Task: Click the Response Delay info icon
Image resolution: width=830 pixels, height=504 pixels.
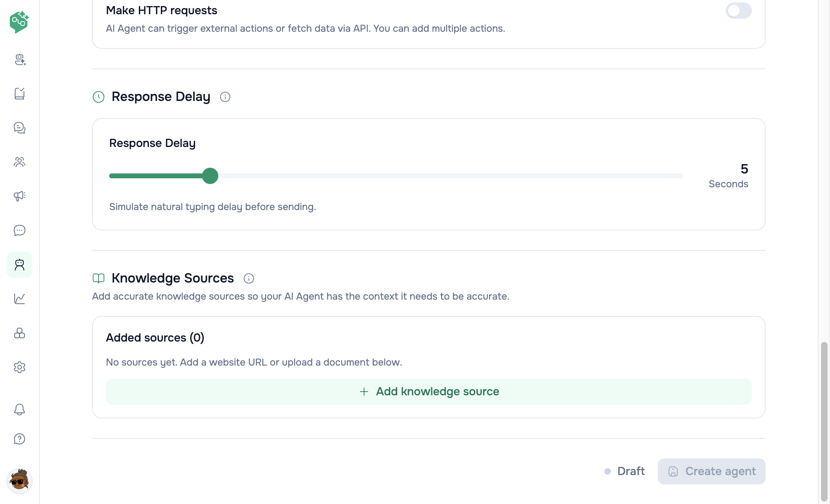Action: point(225,97)
